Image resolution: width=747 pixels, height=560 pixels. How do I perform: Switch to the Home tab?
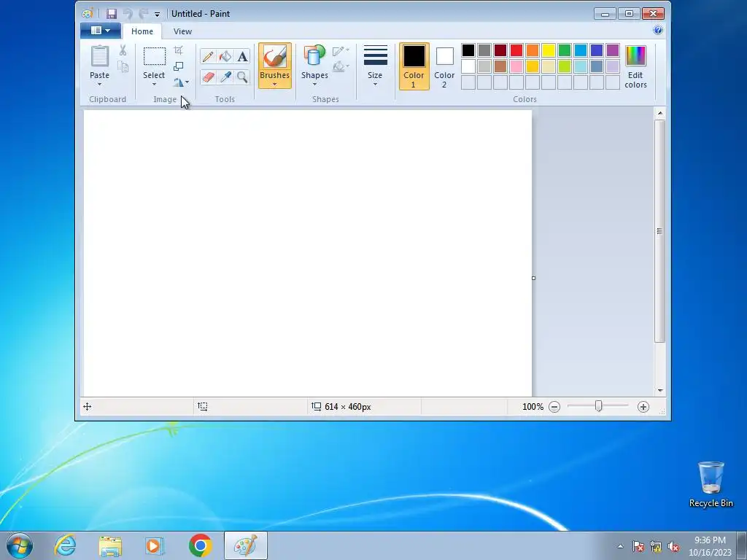tap(142, 31)
